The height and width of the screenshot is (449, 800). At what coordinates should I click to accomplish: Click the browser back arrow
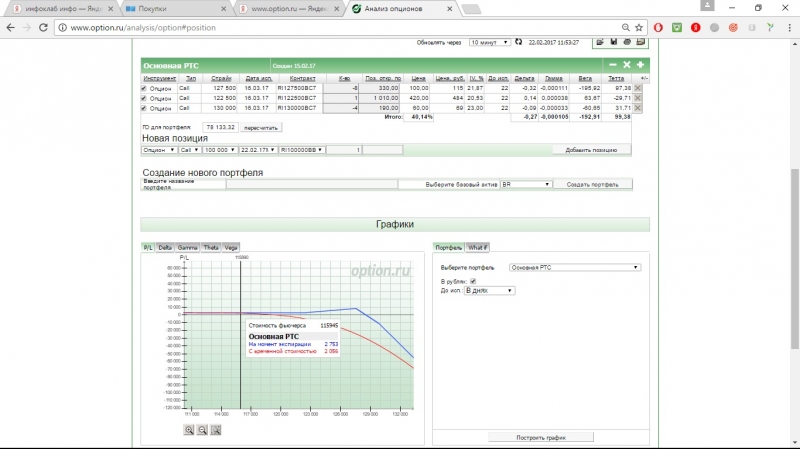(11, 28)
